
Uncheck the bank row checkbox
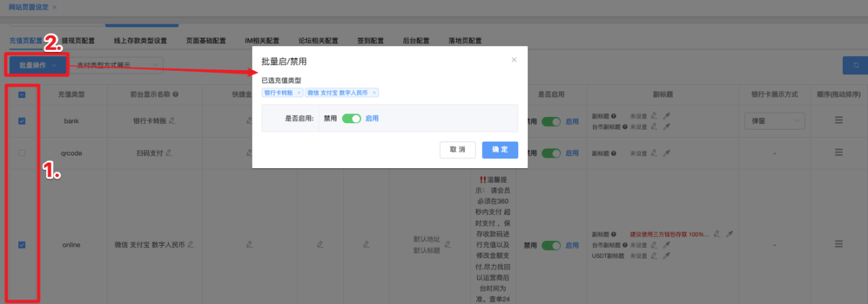pyautogui.click(x=22, y=121)
